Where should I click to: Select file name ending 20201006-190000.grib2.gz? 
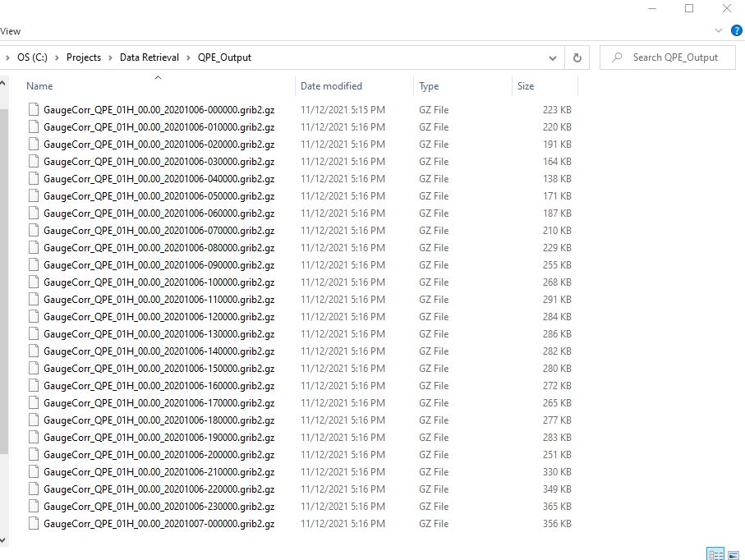pos(159,438)
